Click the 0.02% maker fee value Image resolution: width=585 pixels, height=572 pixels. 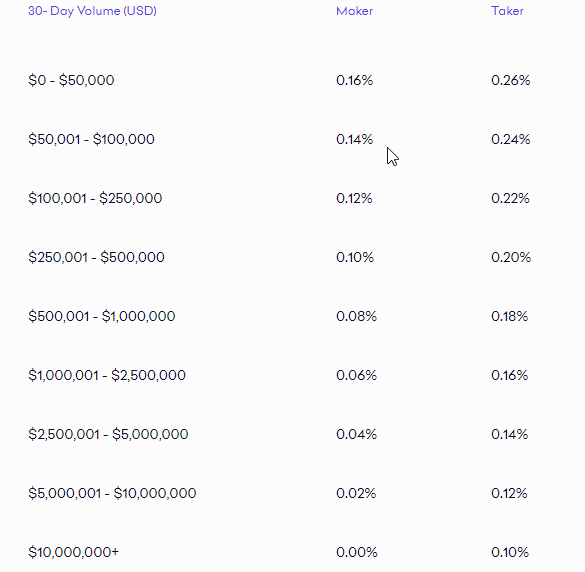coord(356,493)
